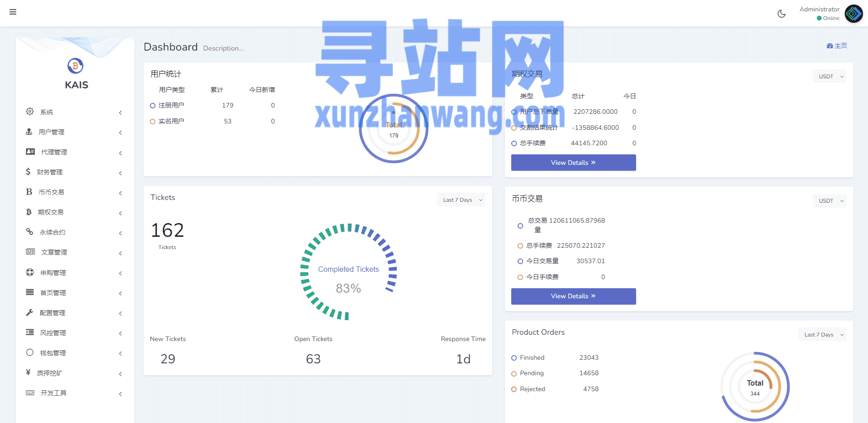Click View Details under 期权交易
Screen dimensions: 868x423
click(x=573, y=163)
